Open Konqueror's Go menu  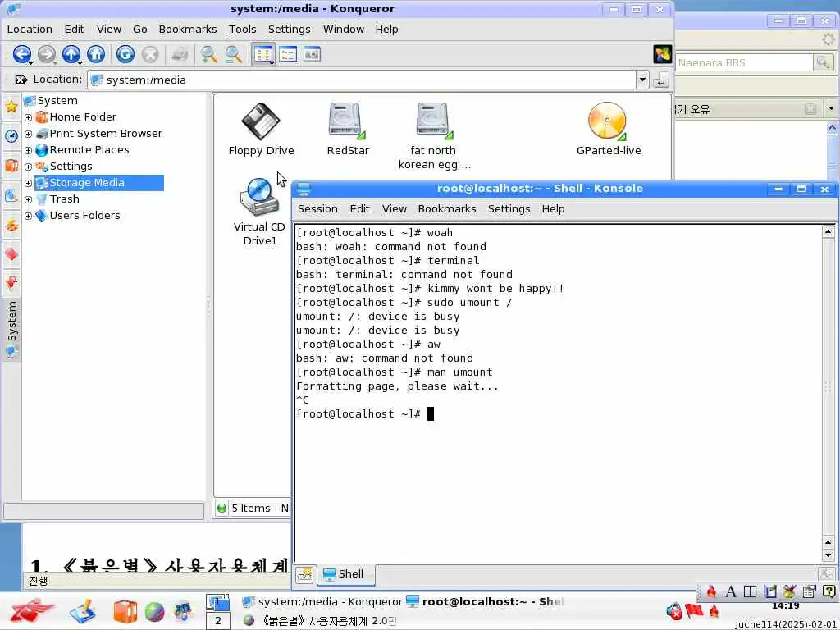[x=139, y=30]
